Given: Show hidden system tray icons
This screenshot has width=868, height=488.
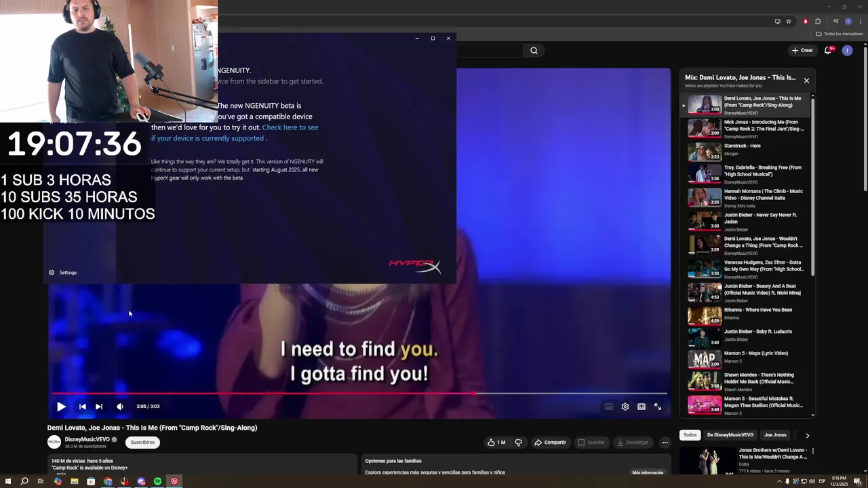Looking at the screenshot, I should (778, 481).
